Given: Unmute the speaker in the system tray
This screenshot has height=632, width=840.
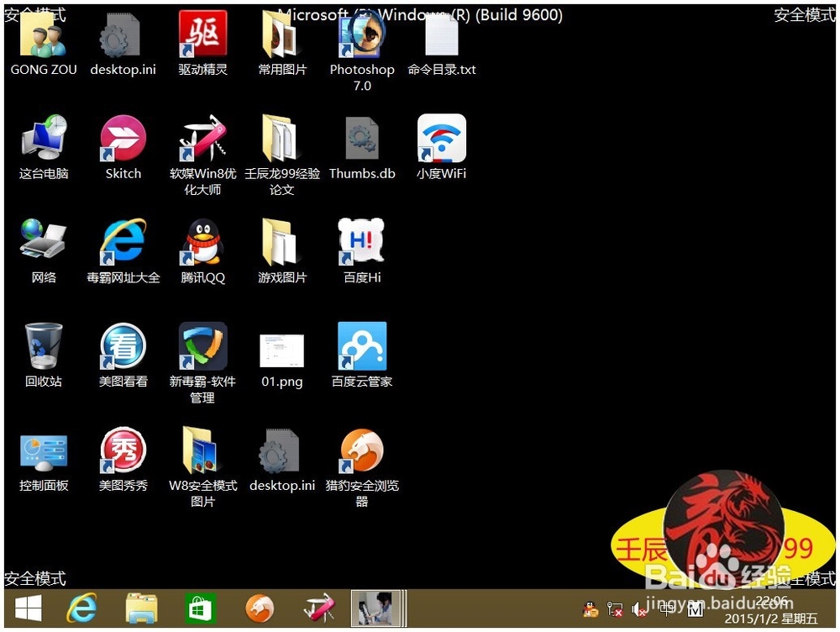Looking at the screenshot, I should point(637,608).
